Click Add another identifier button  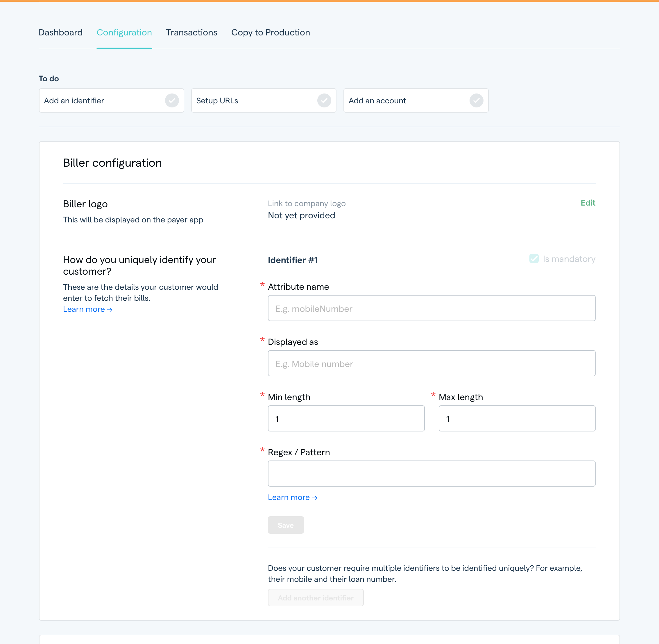(x=316, y=598)
